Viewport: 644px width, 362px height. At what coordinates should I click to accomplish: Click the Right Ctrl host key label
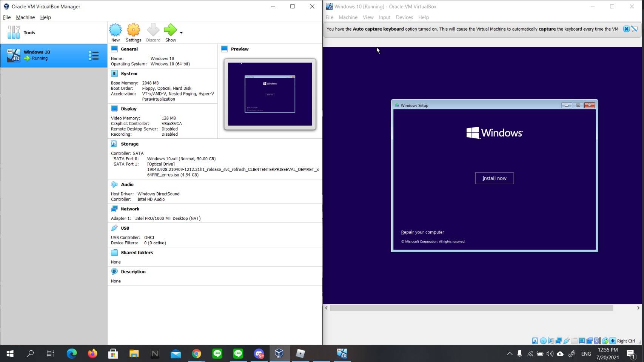626,341
